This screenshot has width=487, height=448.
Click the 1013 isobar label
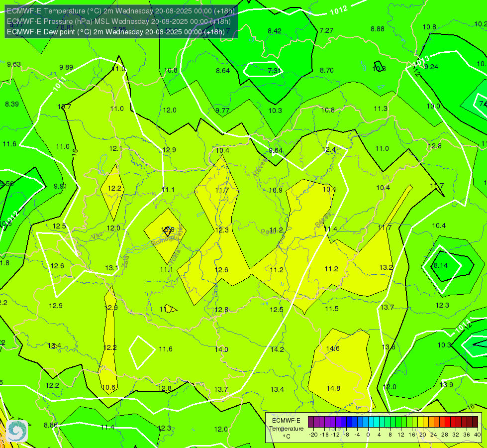coord(421,61)
